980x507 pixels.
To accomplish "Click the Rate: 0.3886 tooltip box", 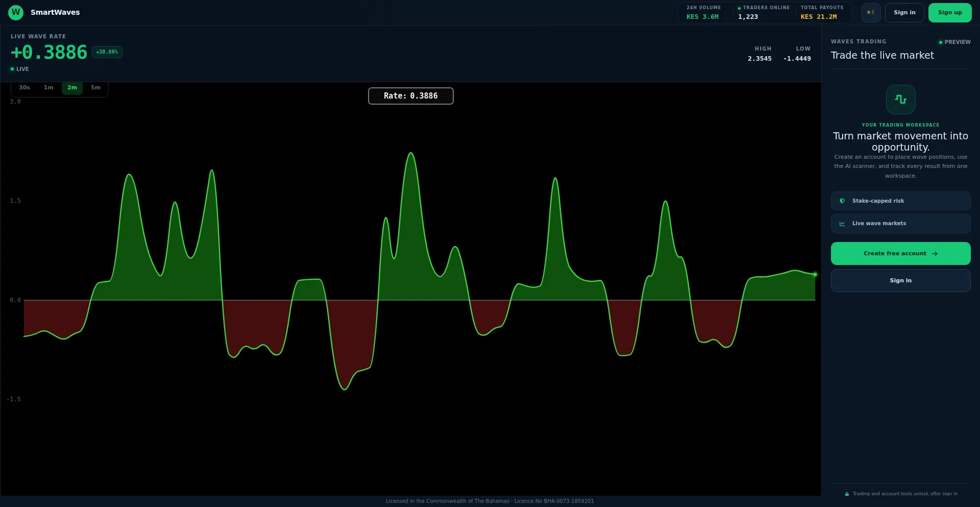I will click(411, 96).
